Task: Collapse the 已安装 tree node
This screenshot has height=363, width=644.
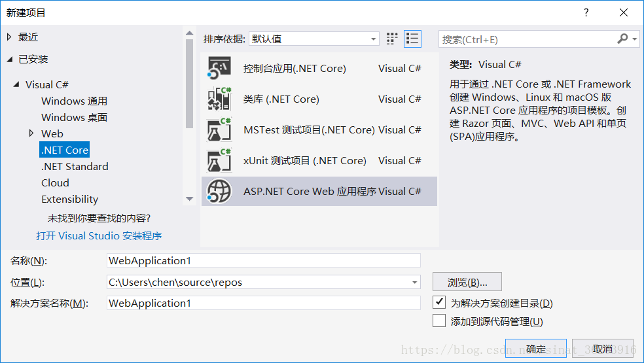Action: [x=10, y=60]
